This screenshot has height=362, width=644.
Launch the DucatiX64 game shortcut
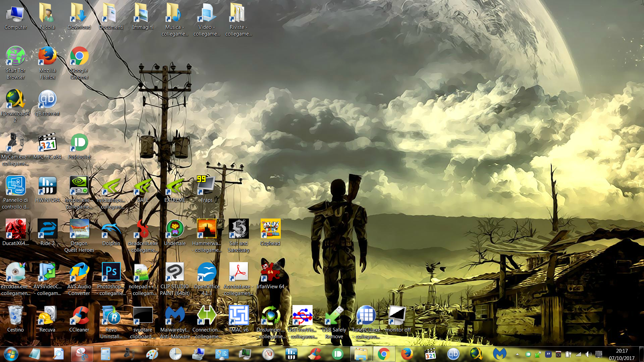point(15,233)
